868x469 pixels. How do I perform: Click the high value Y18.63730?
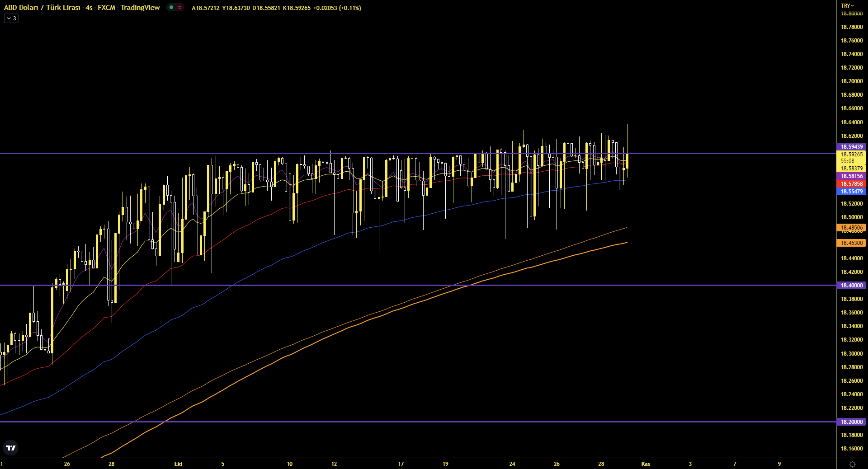(x=236, y=8)
